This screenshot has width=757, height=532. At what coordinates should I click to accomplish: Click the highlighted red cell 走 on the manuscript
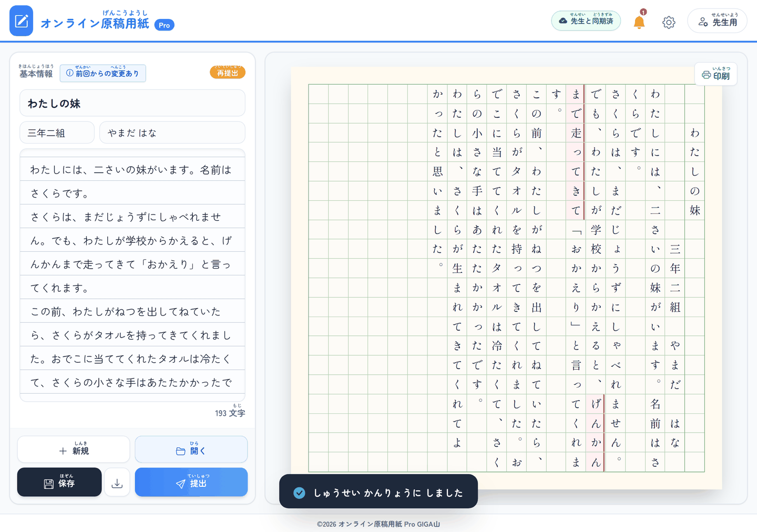576,133
